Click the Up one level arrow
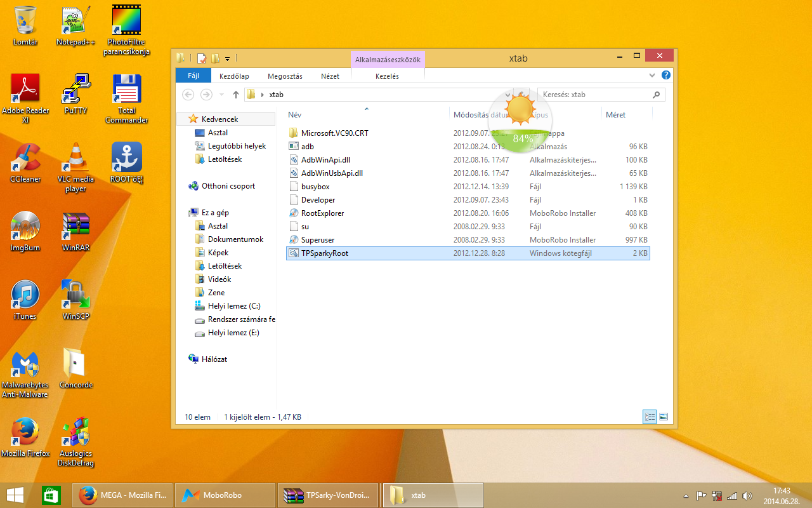The image size is (812, 508). pos(236,95)
